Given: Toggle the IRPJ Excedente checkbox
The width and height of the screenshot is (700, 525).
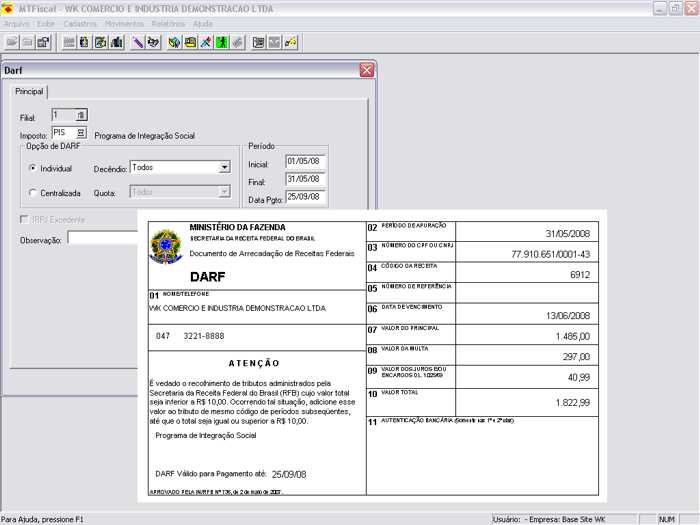Looking at the screenshot, I should click(25, 219).
